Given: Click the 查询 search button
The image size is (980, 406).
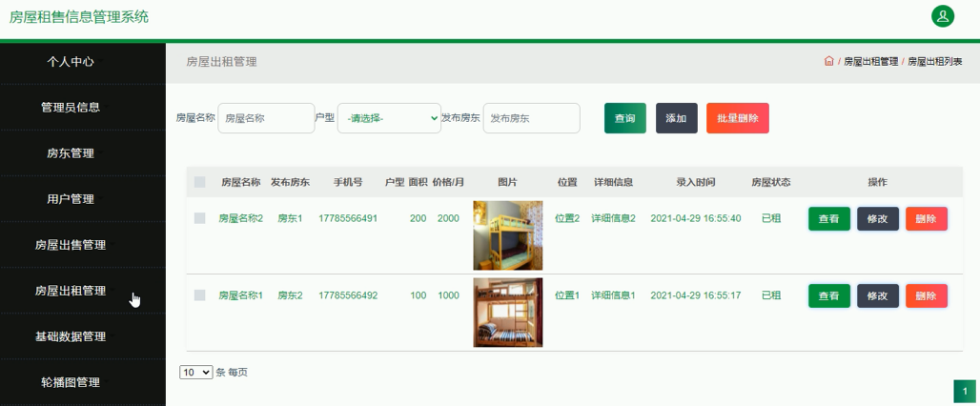Looking at the screenshot, I should pyautogui.click(x=625, y=118).
